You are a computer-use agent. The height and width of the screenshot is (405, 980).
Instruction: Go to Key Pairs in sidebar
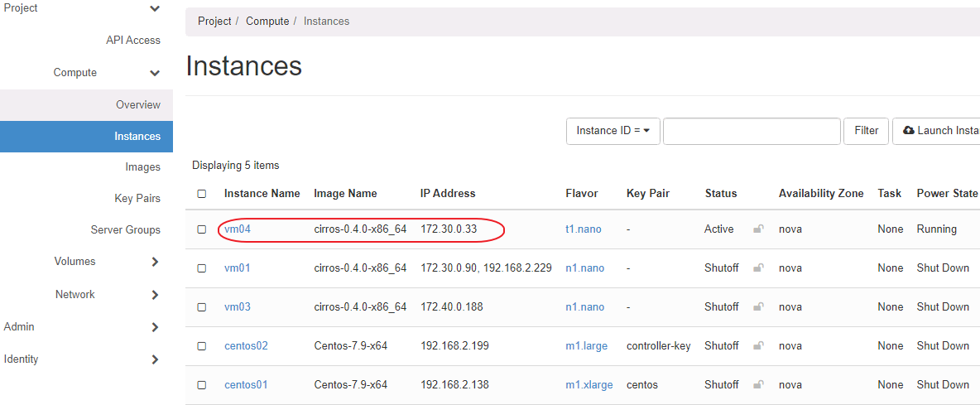(137, 199)
